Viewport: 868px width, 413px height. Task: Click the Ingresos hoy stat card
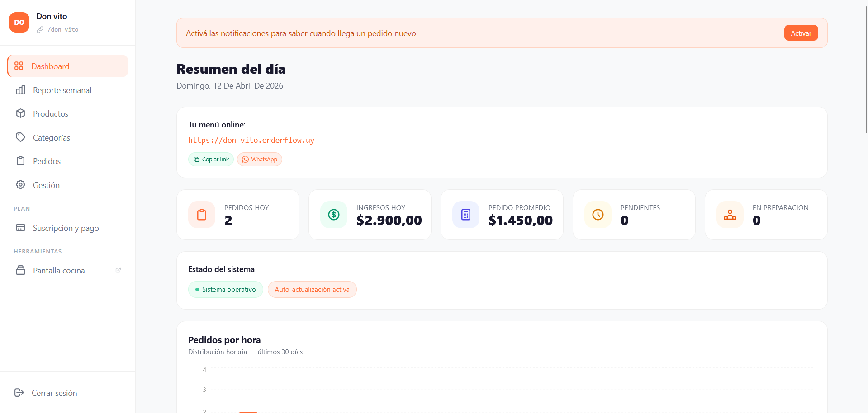coord(370,215)
